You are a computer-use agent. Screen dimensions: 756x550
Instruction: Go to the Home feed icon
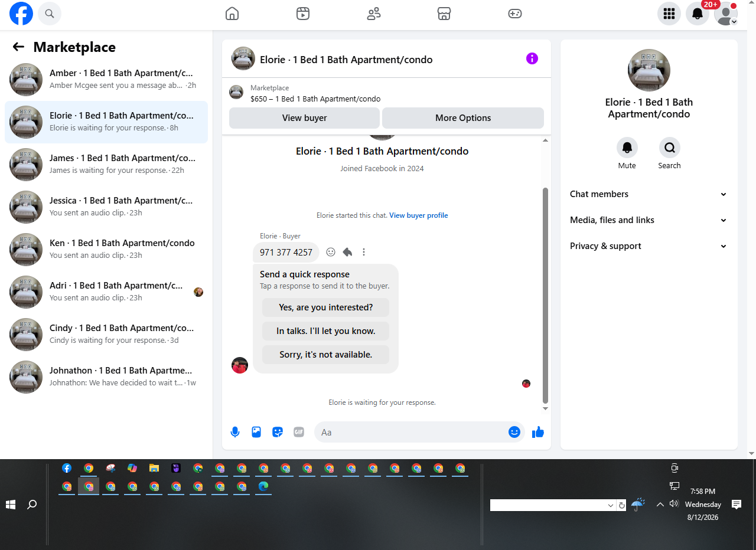232,14
